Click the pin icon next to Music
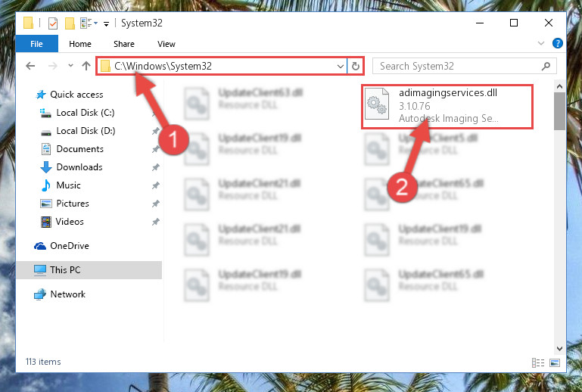 [x=155, y=185]
